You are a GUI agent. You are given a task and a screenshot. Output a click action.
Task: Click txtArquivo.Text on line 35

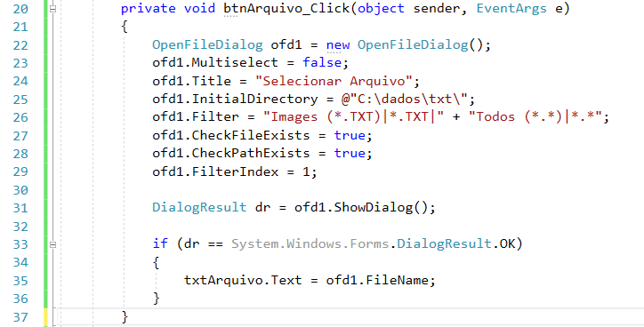[243, 280]
